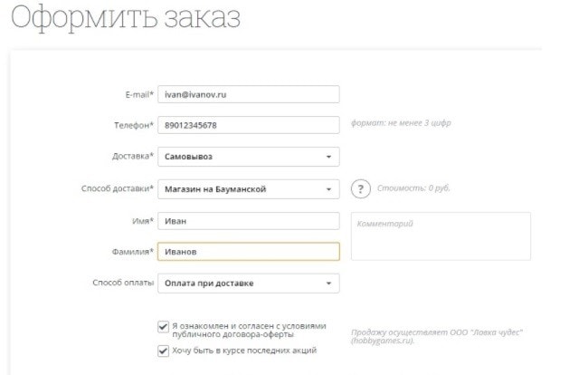Click the Фамилия field containing Иванов
Image resolution: width=588 pixels, height=375 pixels.
pyautogui.click(x=249, y=252)
